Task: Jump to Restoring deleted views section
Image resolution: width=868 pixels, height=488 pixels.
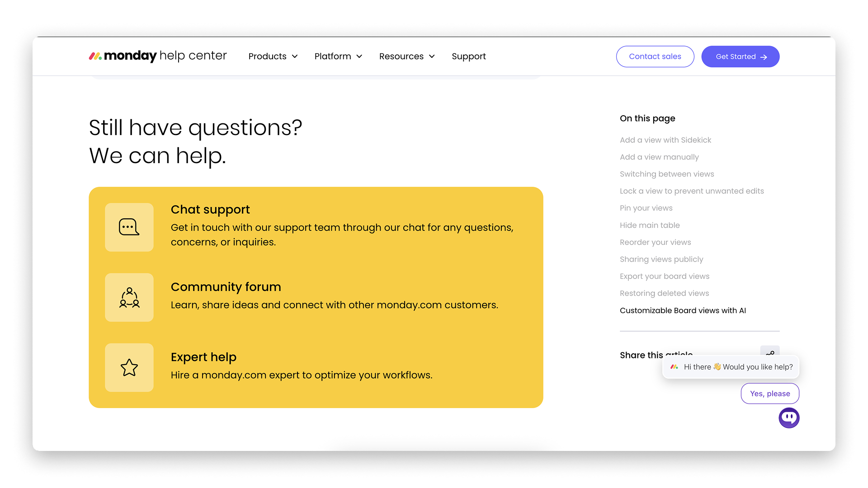Action: (664, 293)
